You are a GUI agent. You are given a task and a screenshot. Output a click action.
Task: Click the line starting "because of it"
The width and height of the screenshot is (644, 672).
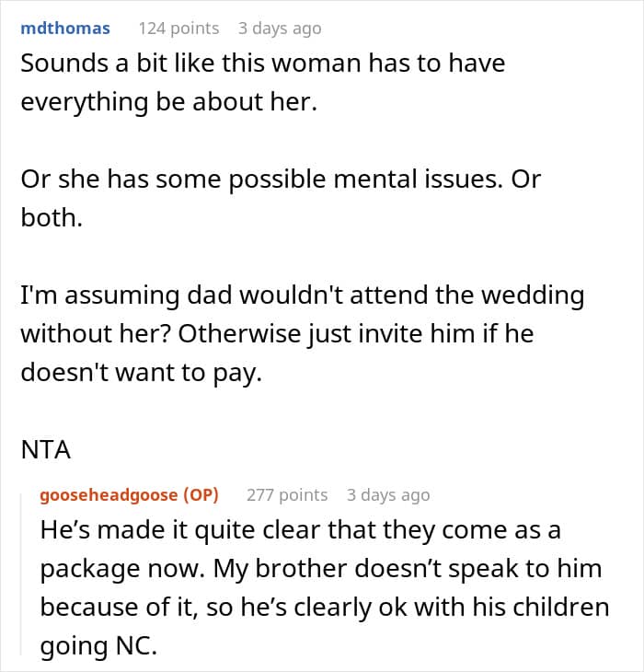(324, 606)
